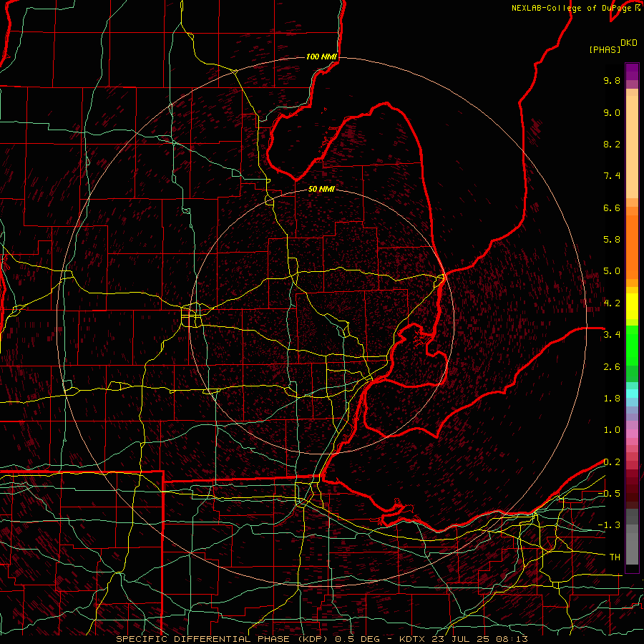Click the TH threshold label on the legend
This screenshot has width=644, height=644.
point(615,557)
